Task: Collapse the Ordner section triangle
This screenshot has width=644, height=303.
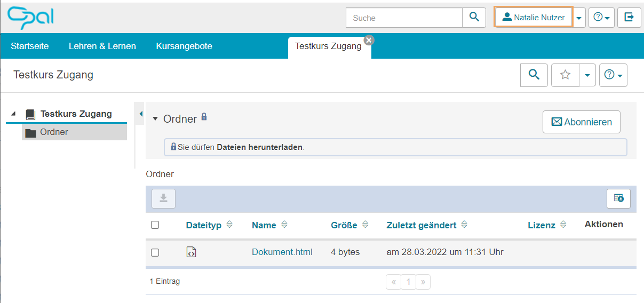Action: (155, 119)
